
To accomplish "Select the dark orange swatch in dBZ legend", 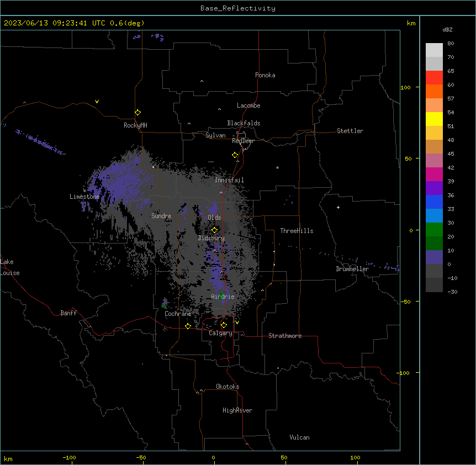I will [x=434, y=91].
